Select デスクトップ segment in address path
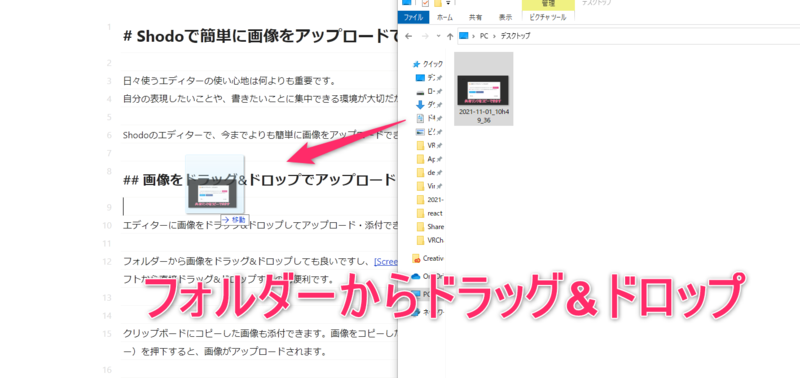This screenshot has height=378, width=800. tap(514, 36)
